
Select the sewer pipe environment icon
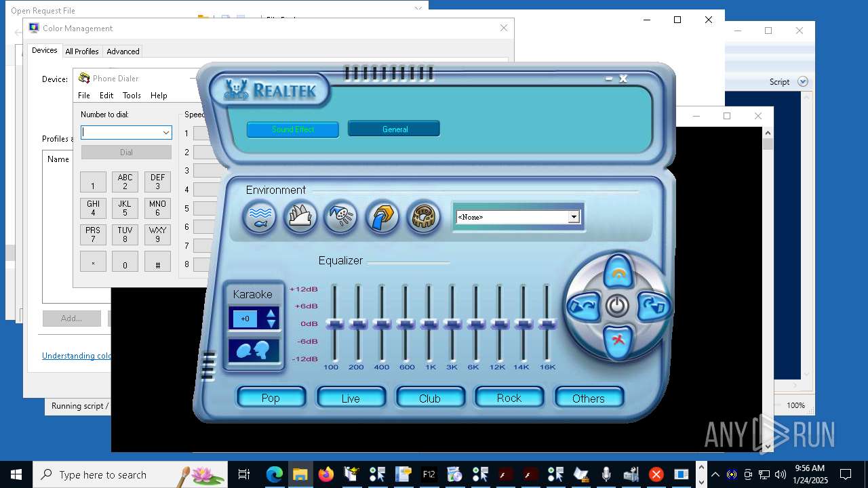(x=382, y=218)
